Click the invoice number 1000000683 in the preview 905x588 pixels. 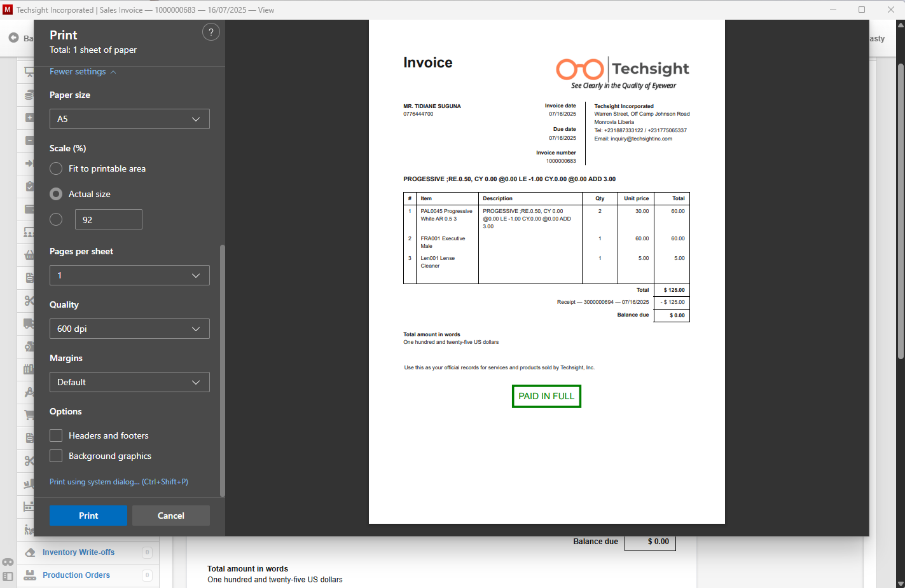coord(561,161)
